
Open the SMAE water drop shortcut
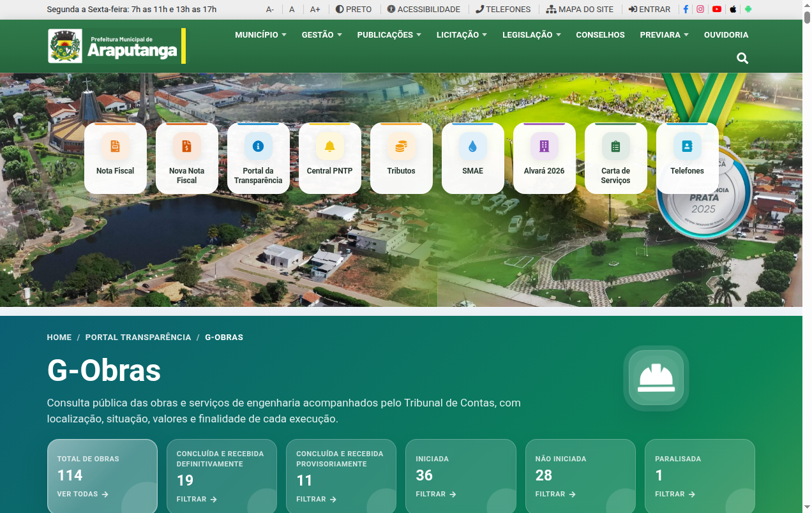point(473,158)
